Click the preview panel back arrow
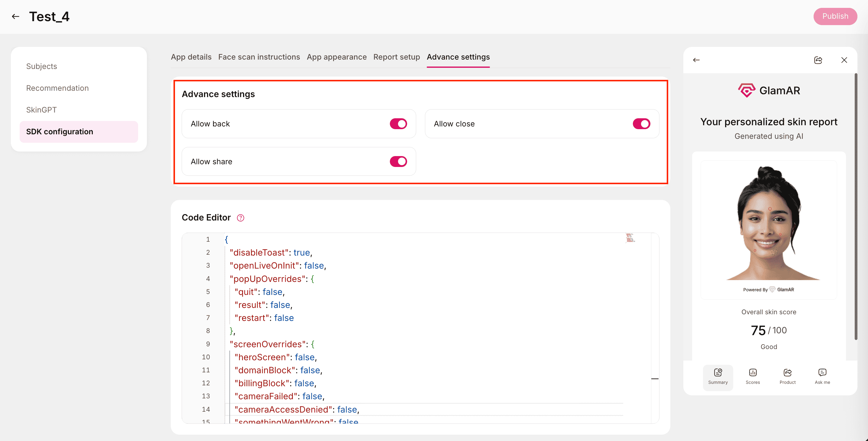 (x=696, y=60)
